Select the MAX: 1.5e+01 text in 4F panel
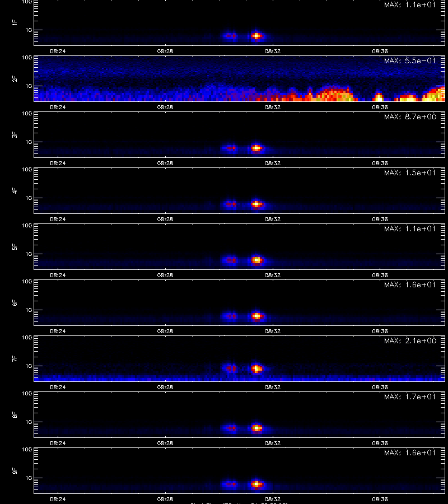 pyautogui.click(x=410, y=172)
